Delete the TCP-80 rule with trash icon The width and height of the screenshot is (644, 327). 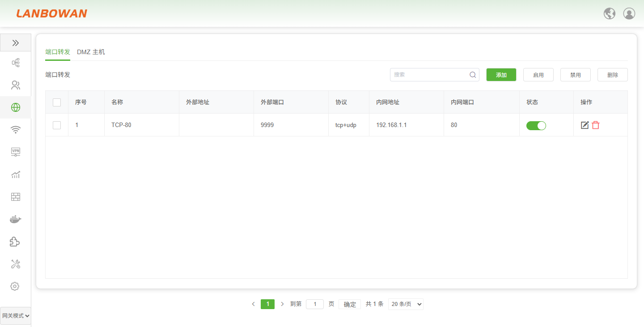coord(596,125)
